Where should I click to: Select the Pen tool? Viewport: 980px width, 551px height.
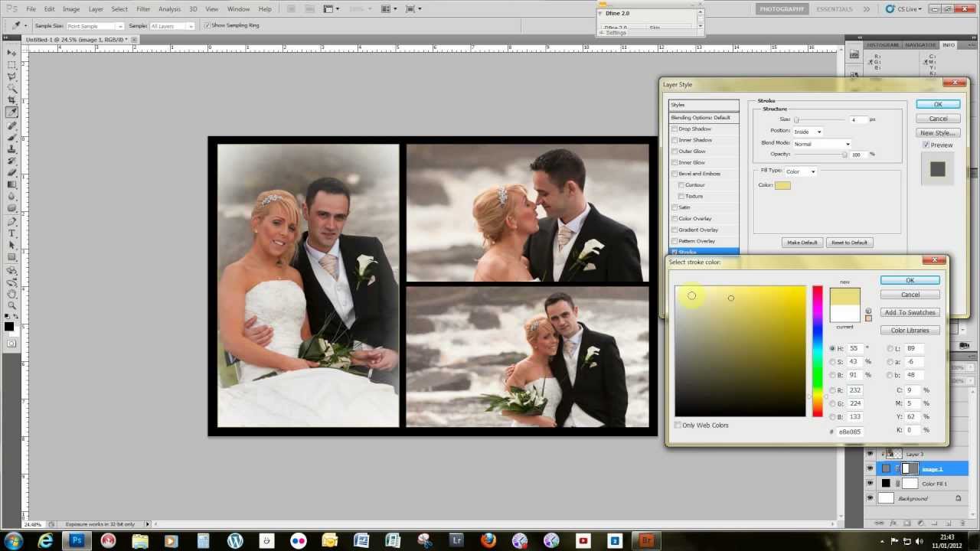(11, 221)
